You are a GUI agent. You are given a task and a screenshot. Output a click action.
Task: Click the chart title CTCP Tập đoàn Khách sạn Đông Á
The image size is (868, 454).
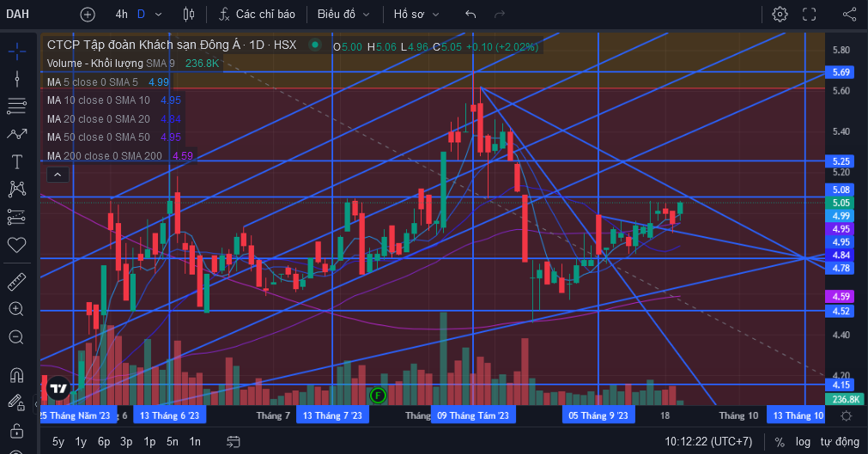pos(146,45)
